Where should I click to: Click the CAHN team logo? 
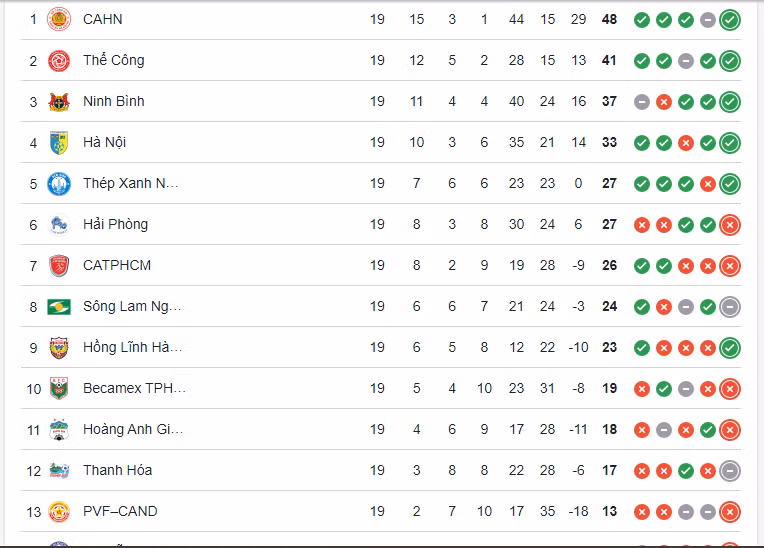59,19
